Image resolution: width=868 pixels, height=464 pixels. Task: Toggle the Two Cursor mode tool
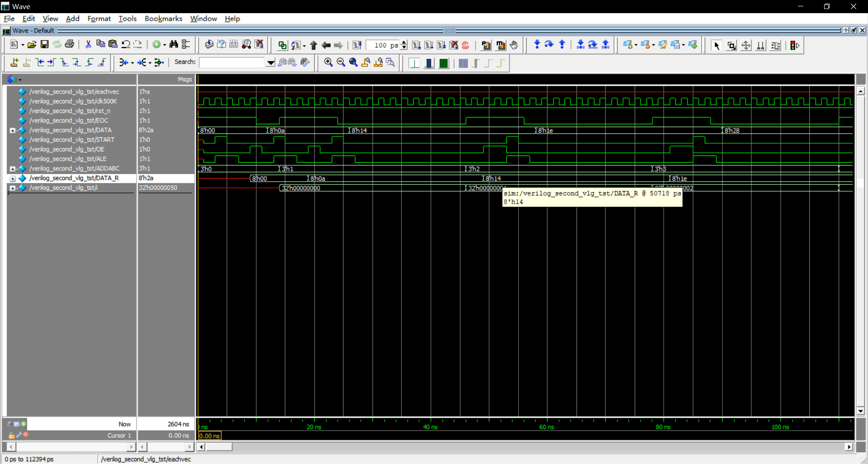pyautogui.click(x=761, y=46)
